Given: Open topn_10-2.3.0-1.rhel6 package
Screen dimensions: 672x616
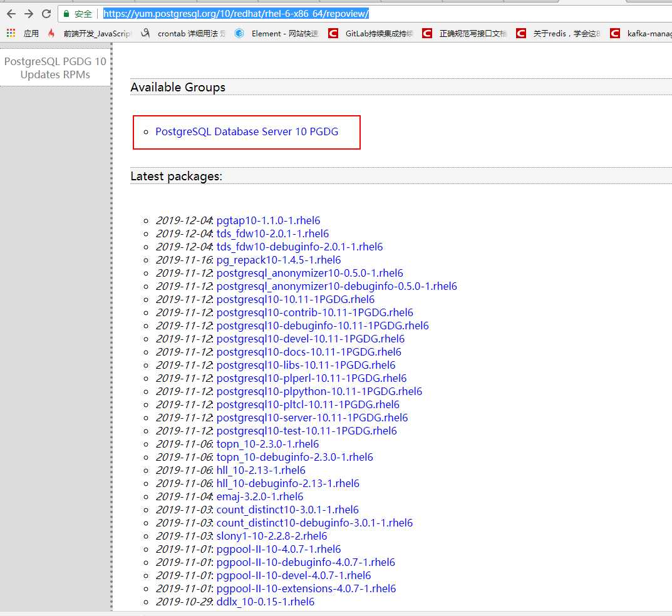Looking at the screenshot, I should click(268, 444).
